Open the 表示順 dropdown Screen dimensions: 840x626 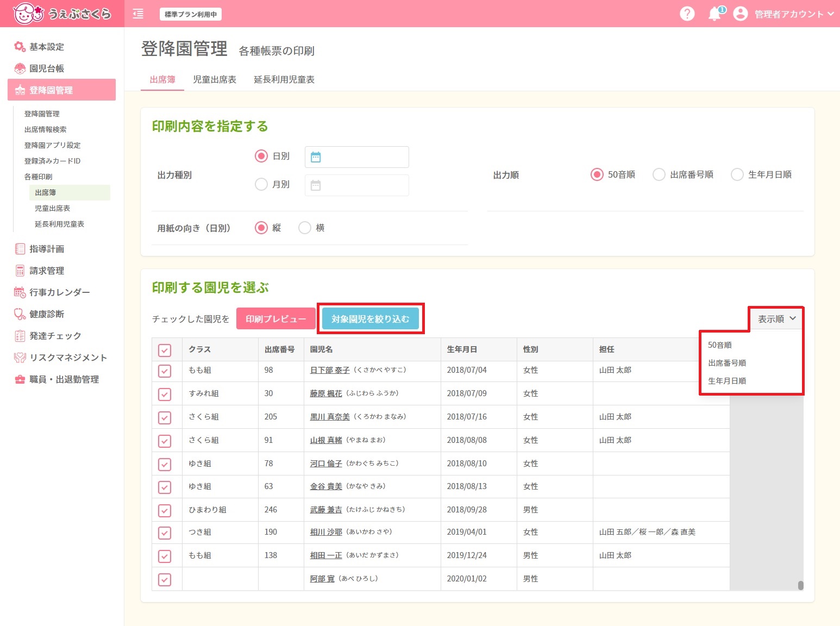tap(776, 319)
